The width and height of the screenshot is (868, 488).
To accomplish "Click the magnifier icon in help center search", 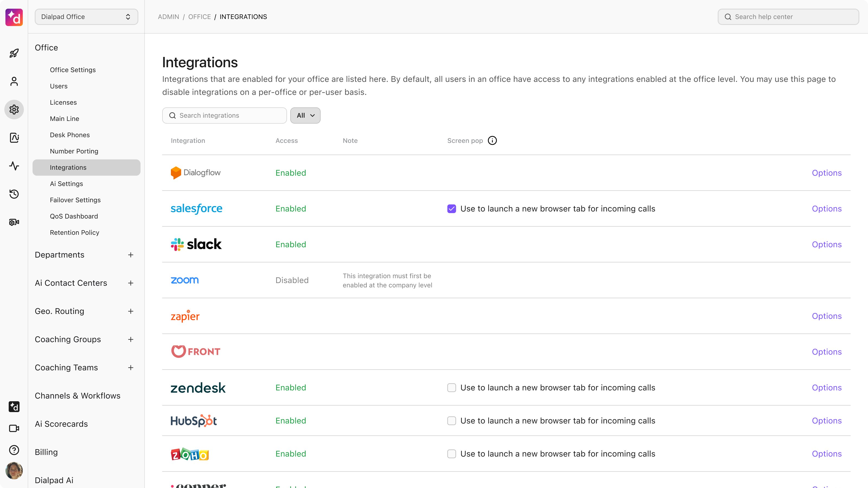I will click(x=728, y=17).
